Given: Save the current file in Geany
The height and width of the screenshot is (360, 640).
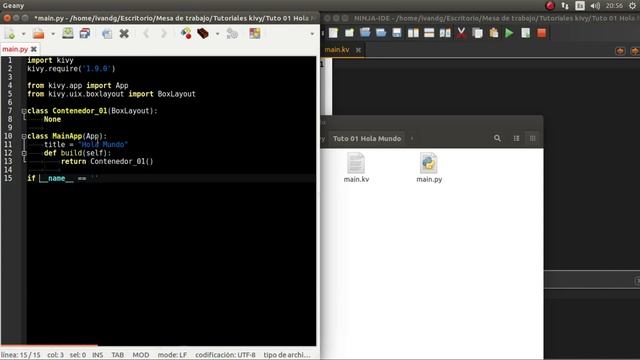Looking at the screenshot, I should coord(68,33).
